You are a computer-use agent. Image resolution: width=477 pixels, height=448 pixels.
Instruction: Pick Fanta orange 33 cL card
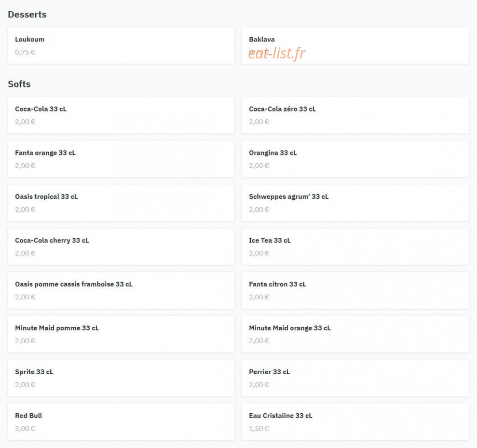pos(121,159)
